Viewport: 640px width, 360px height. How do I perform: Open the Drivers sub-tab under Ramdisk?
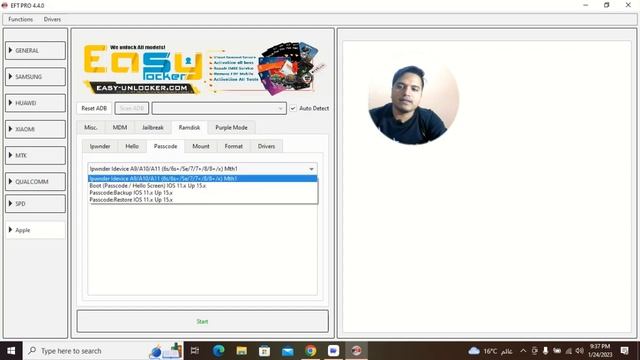[x=266, y=146]
